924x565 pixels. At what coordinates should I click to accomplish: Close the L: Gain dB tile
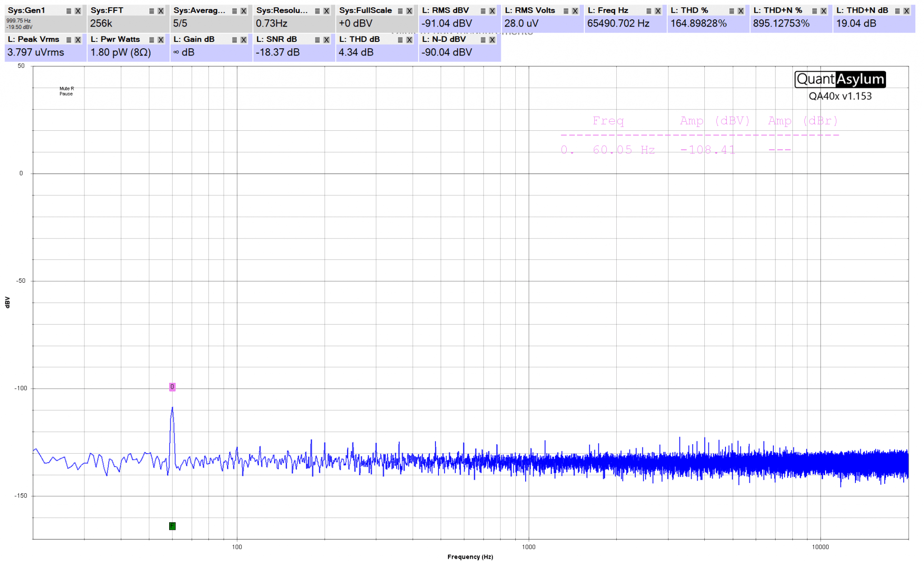pos(244,40)
